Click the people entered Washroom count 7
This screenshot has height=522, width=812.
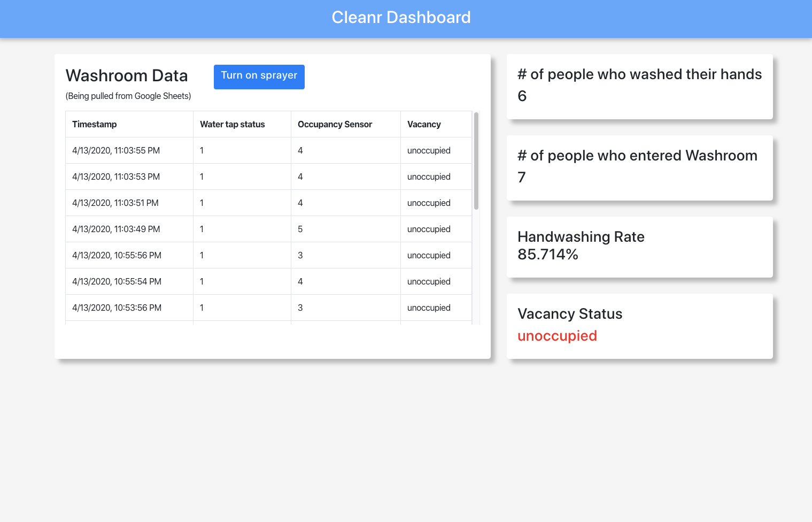pyautogui.click(x=522, y=177)
